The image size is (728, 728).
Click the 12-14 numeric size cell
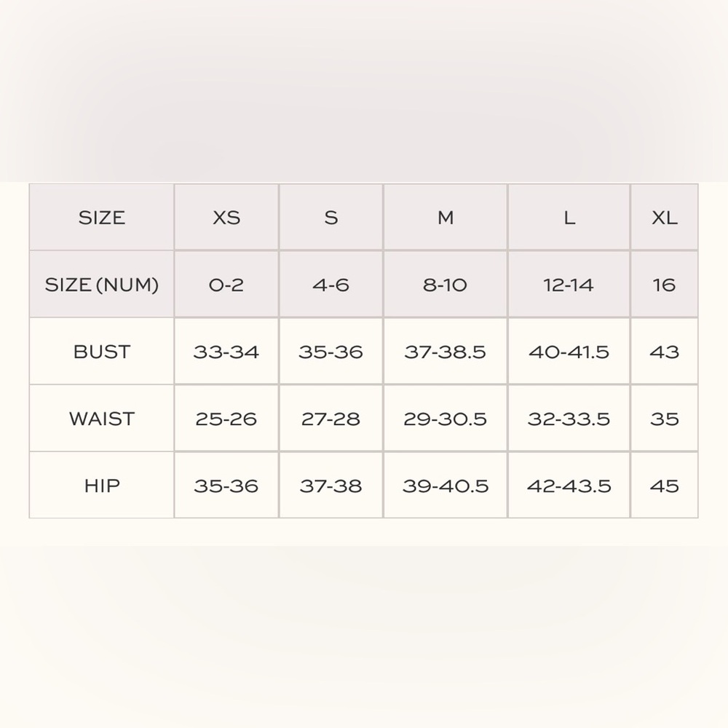click(569, 285)
